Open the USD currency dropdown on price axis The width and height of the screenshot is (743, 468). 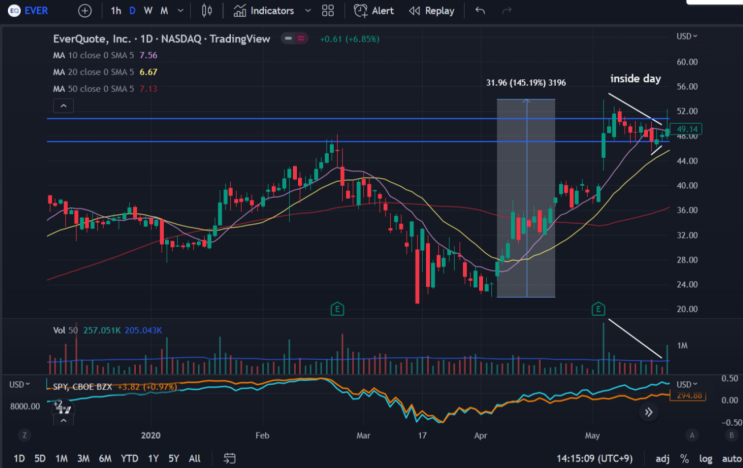687,36
